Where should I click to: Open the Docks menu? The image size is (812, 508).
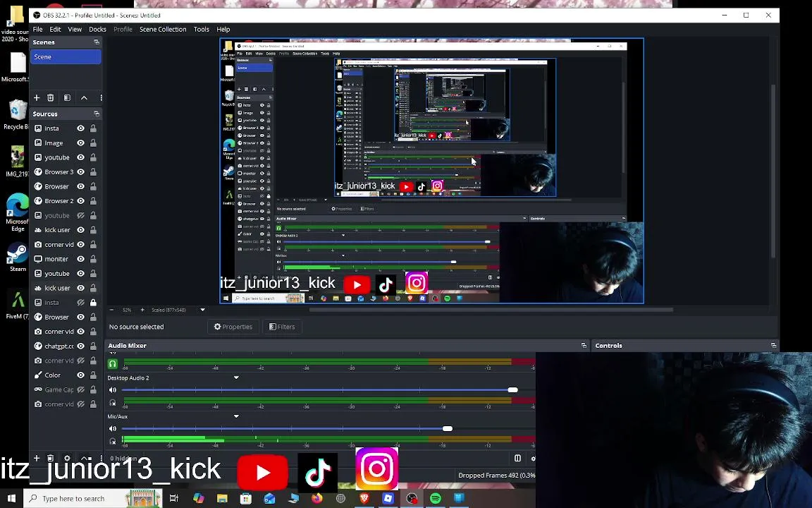[x=97, y=29]
